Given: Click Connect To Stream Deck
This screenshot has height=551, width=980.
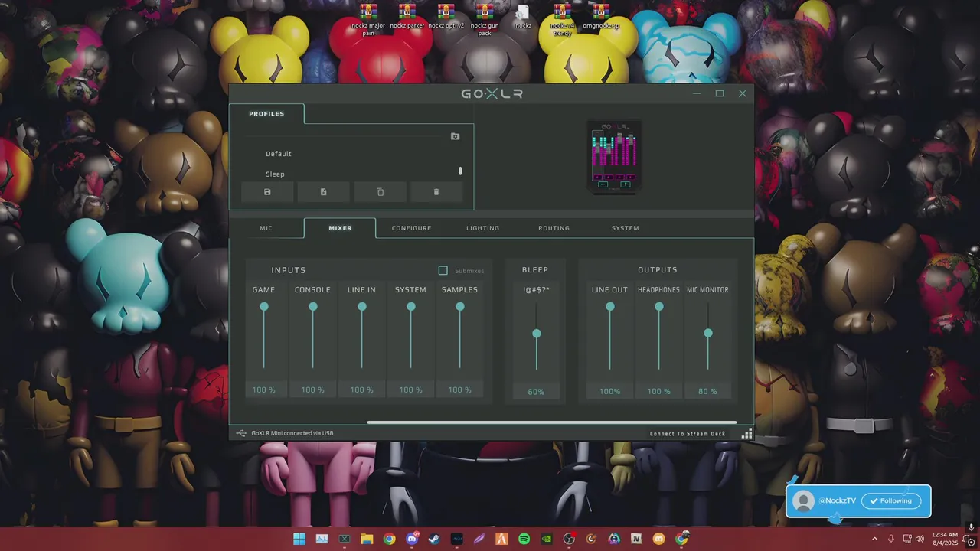Looking at the screenshot, I should (x=688, y=434).
